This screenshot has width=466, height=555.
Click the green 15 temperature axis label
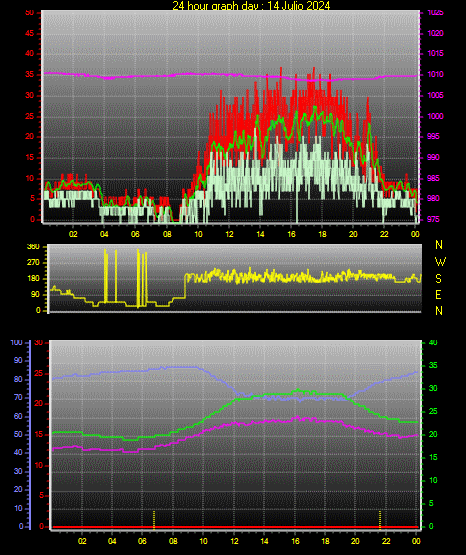pos(433,457)
